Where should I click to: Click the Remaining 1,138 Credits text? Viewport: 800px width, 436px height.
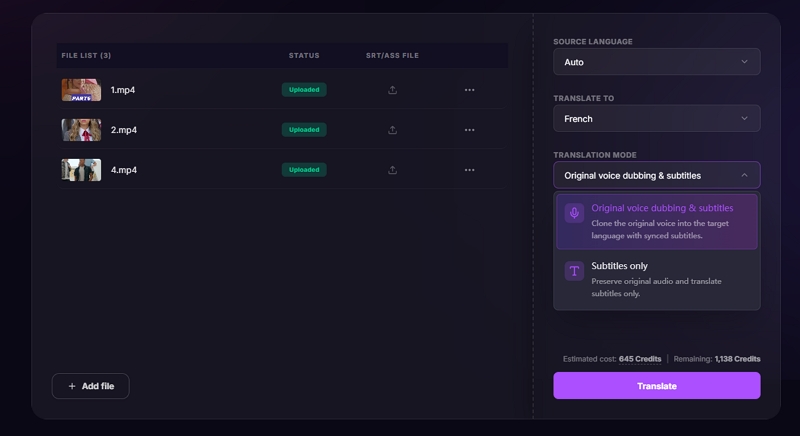[x=717, y=359]
